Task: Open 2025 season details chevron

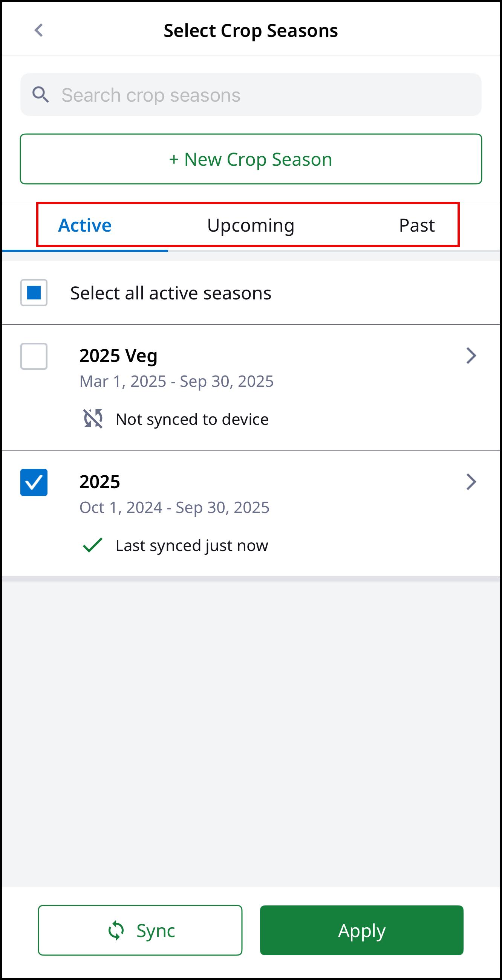Action: [471, 482]
